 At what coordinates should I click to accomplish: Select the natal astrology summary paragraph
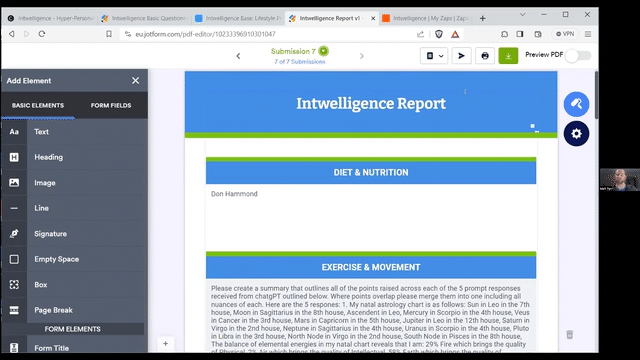point(371,316)
